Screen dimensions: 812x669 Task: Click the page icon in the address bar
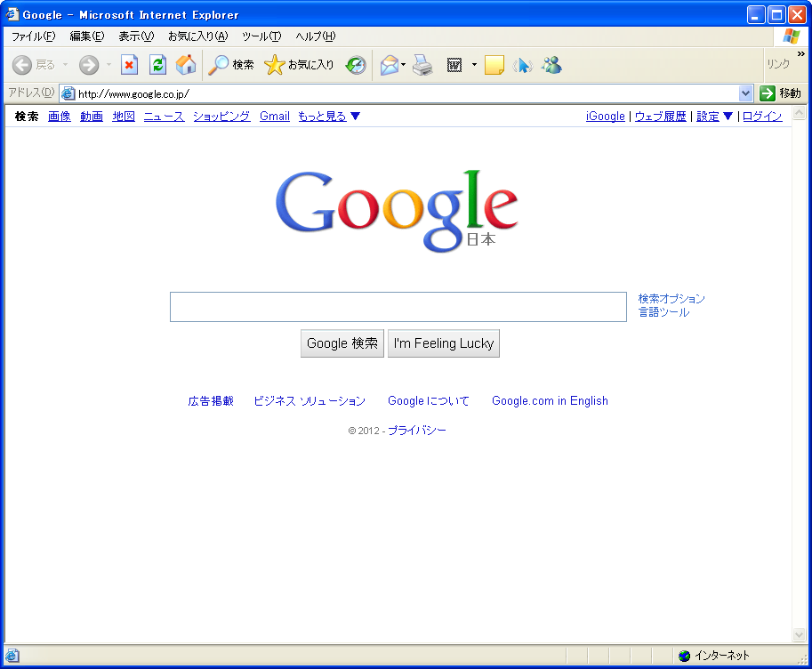coord(68,93)
